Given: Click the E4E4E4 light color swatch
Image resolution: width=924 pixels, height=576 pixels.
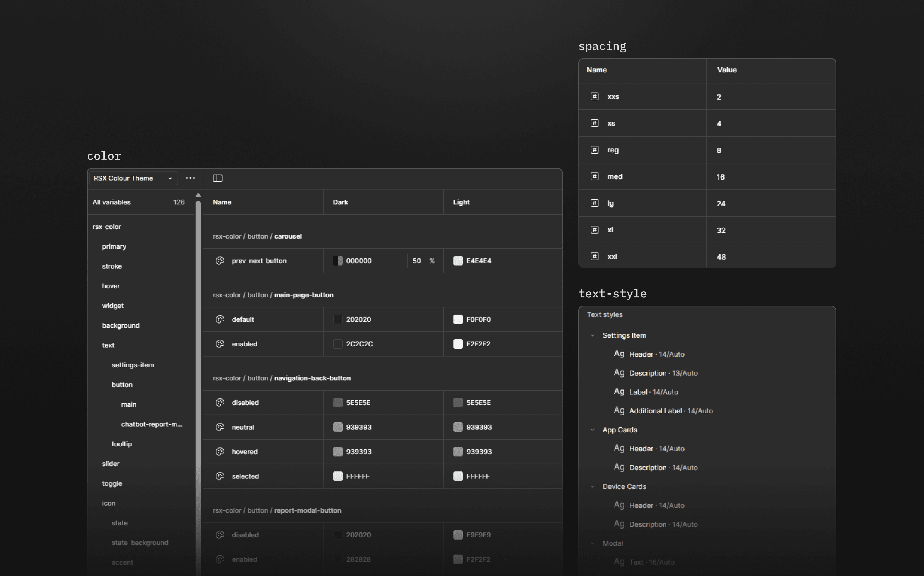Looking at the screenshot, I should click(x=458, y=261).
